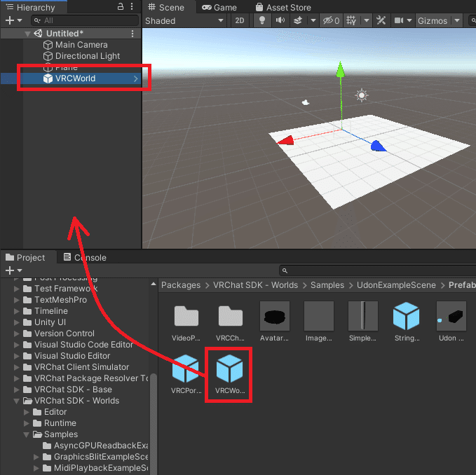The height and width of the screenshot is (475, 476).
Task: Open the Shaded draw mode dropdown
Action: point(184,20)
